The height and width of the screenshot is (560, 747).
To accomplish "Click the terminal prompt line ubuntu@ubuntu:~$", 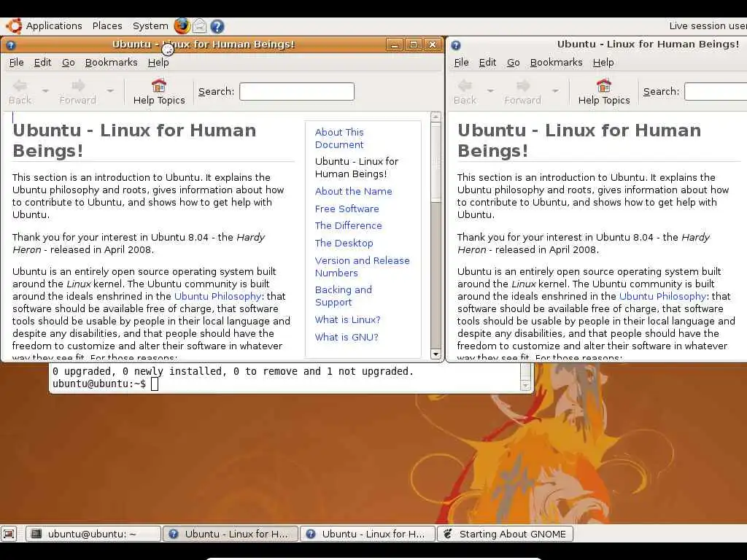I will coord(99,384).
